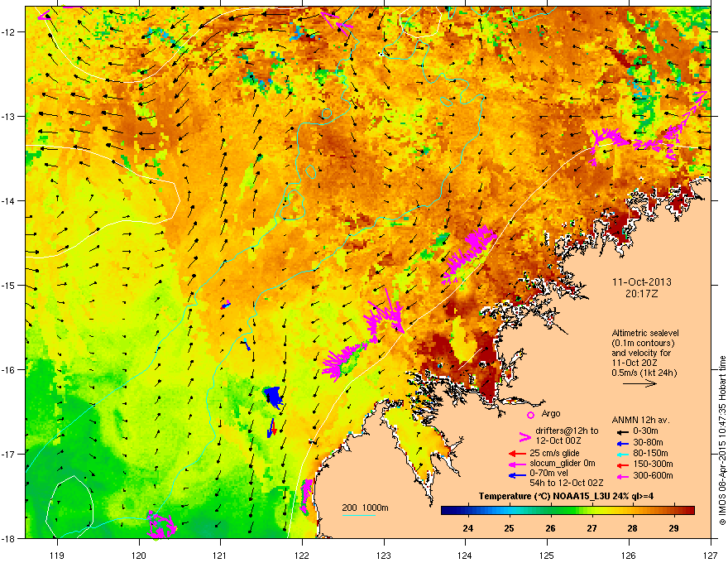728x563 pixels.
Task: Click the 11-Oct 20Z legend text
Action: 635,363
